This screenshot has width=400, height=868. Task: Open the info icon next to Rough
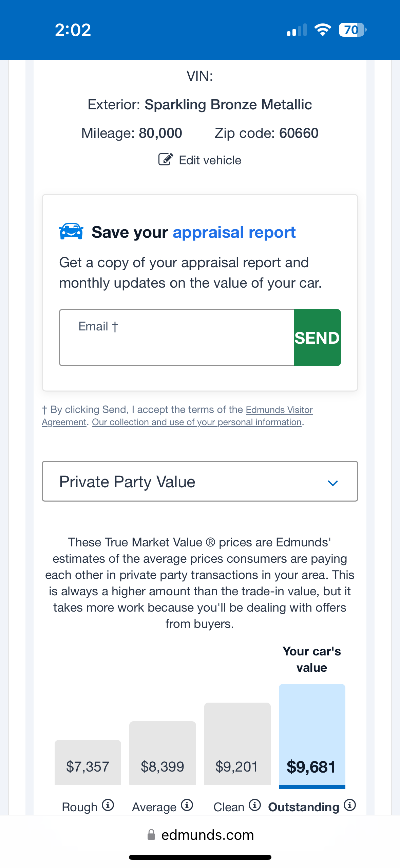[x=108, y=805]
